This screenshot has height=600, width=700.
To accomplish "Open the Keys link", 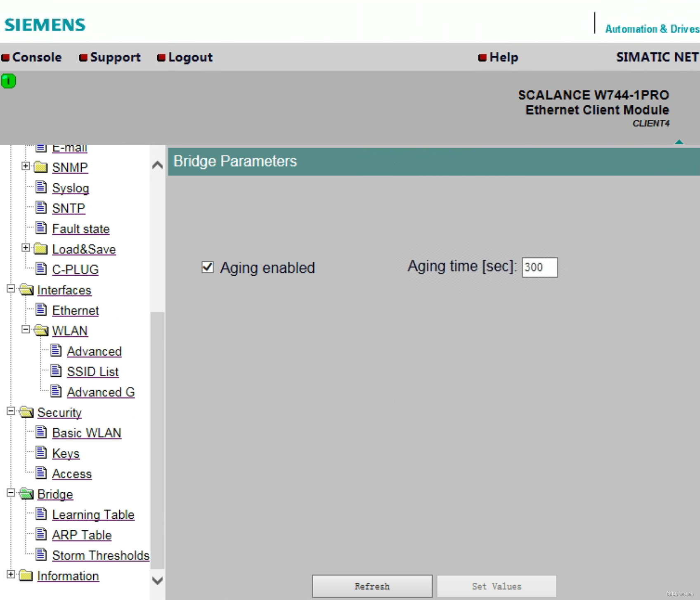I will coord(66,454).
